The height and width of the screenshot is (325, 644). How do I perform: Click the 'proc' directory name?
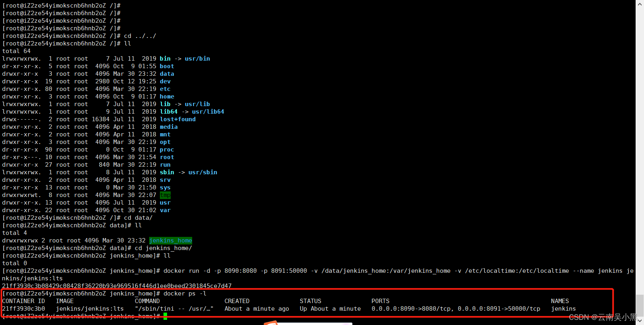click(x=167, y=150)
